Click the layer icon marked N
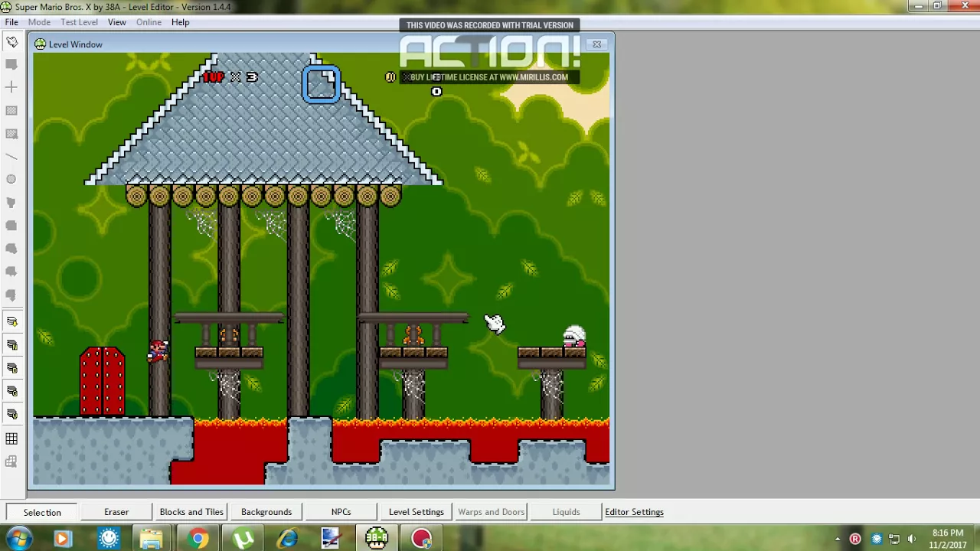 11,344
